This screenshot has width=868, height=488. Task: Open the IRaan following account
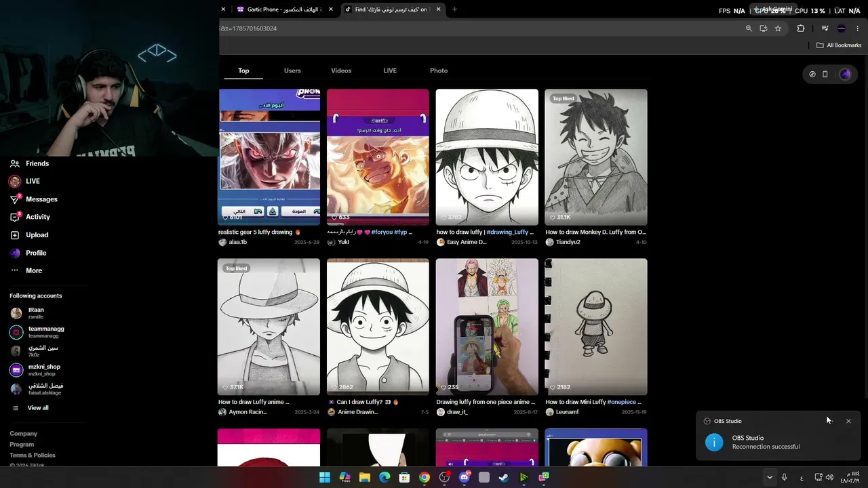37,313
